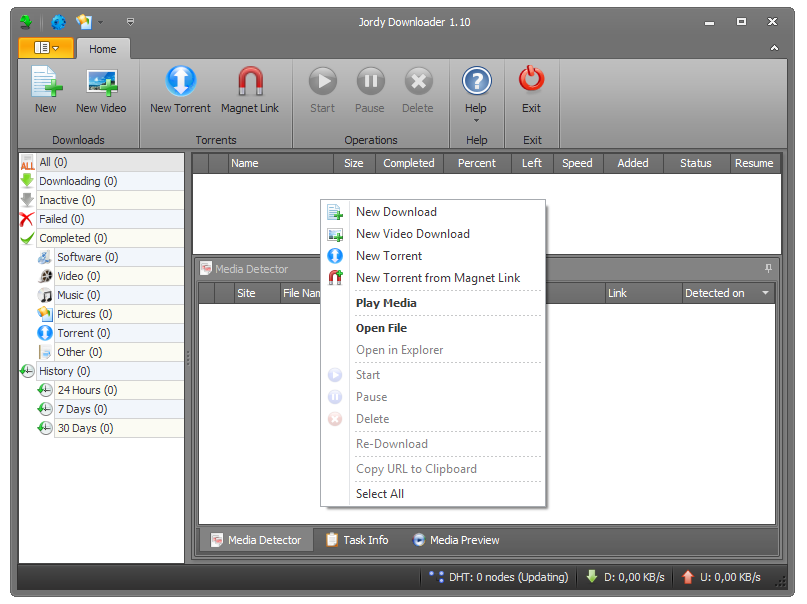Switch to the Task Info tab
Screen dimensions: 807x604
click(x=358, y=540)
